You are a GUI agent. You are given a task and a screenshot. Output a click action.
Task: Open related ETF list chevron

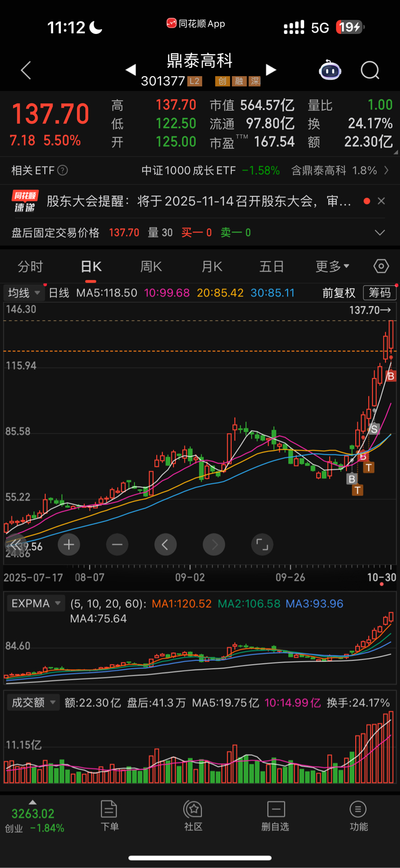coord(386,170)
